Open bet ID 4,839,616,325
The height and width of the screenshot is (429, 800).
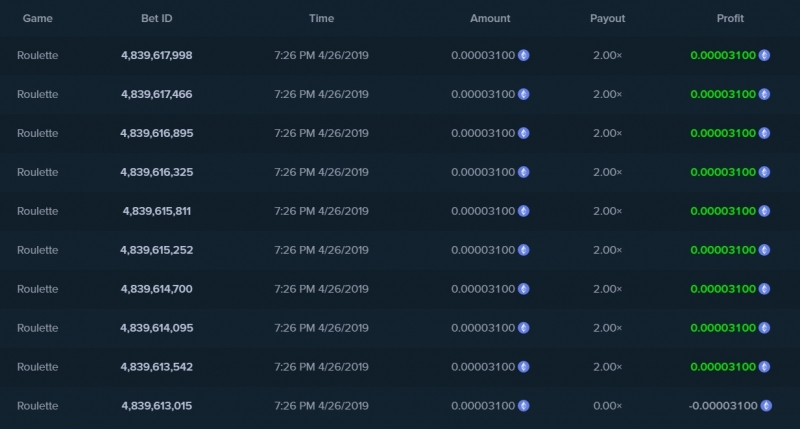click(157, 172)
